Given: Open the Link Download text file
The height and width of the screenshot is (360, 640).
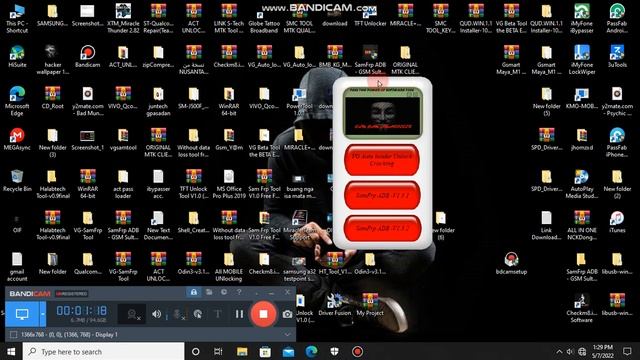Looking at the screenshot, I should [546, 225].
